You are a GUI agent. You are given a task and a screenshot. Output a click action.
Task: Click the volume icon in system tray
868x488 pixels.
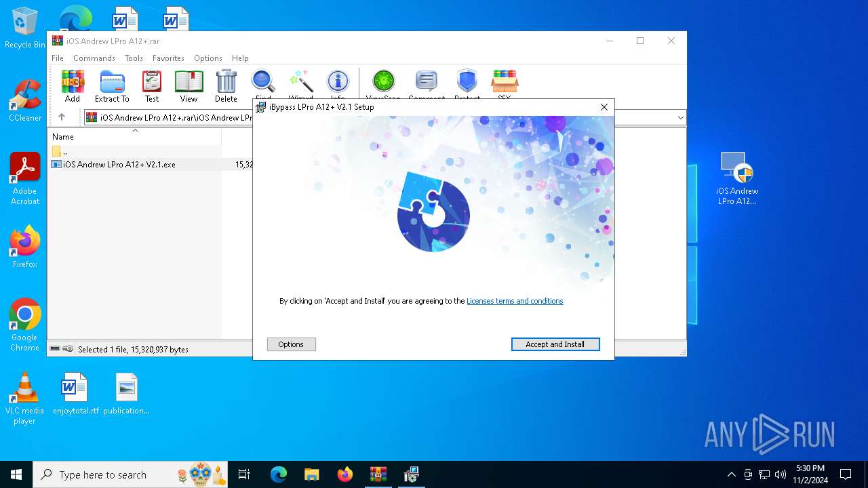pos(781,474)
